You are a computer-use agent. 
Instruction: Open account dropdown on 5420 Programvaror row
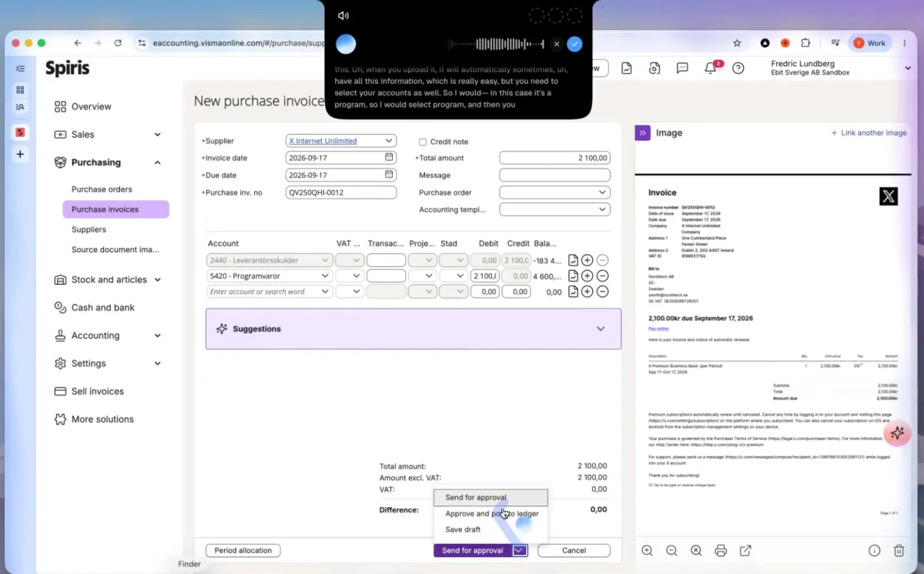pos(326,275)
